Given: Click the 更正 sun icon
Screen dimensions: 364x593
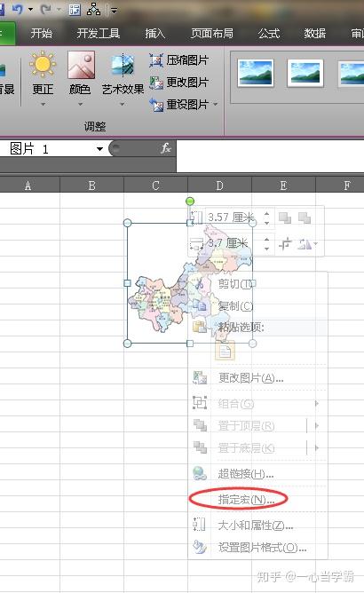Looking at the screenshot, I should [x=43, y=64].
